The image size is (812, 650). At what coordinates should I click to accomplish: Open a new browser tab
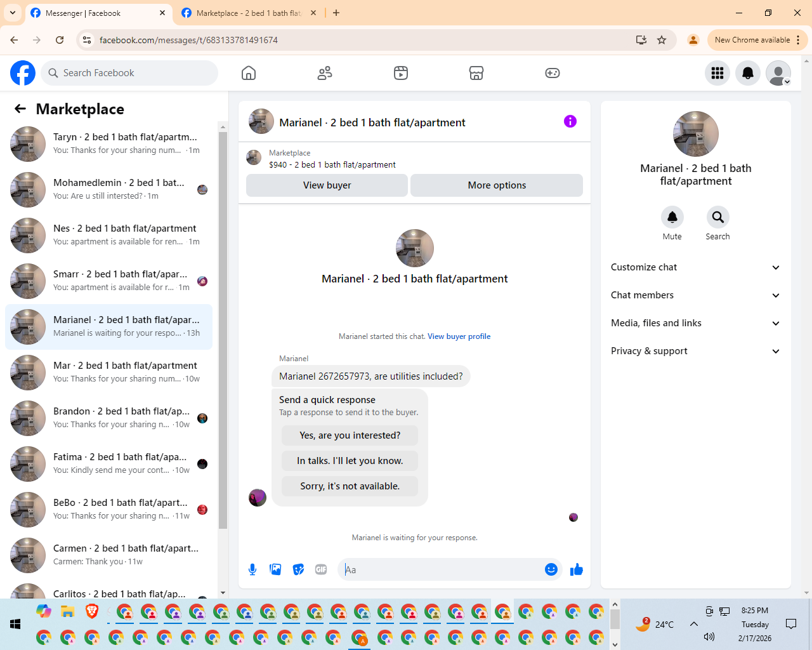336,13
